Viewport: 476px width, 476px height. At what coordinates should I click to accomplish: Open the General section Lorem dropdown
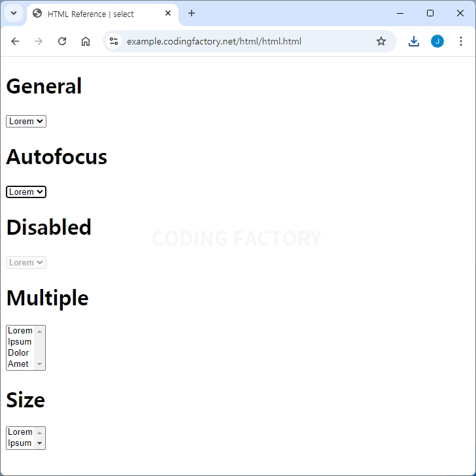(26, 121)
